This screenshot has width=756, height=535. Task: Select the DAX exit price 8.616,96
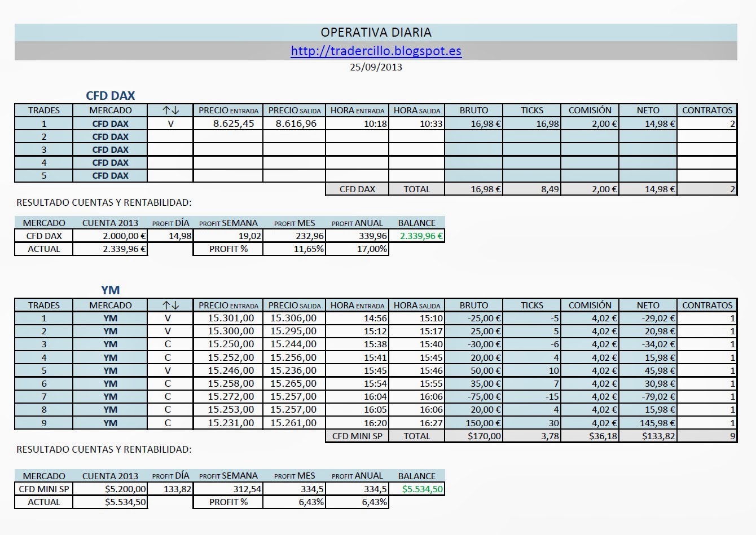(296, 123)
